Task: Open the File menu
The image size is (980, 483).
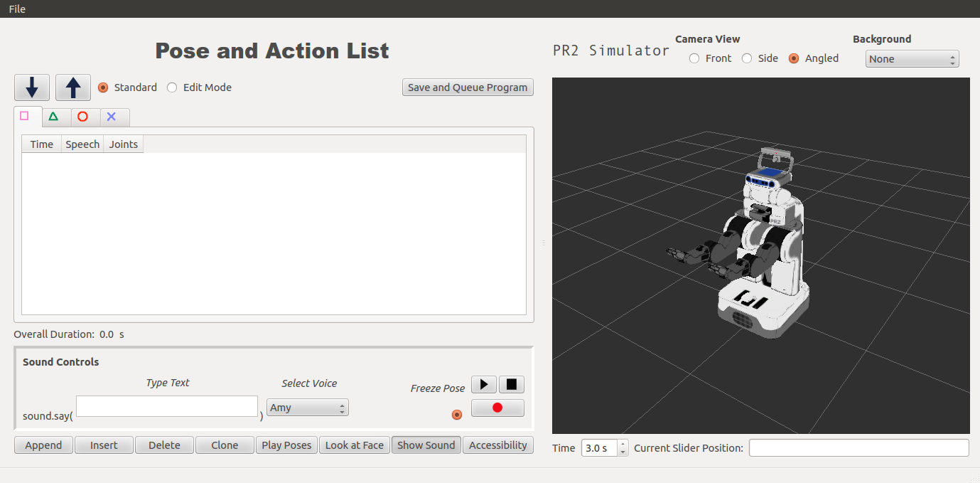Action: point(17,9)
